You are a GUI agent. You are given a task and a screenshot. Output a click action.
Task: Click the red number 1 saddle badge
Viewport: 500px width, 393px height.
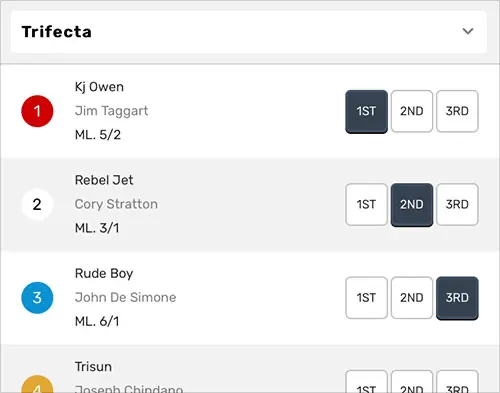coord(37,111)
